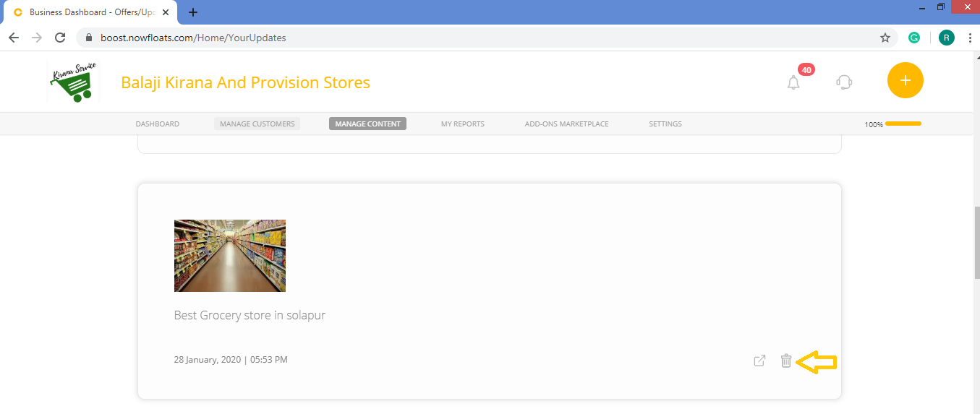Open a new browser tab

click(x=193, y=12)
